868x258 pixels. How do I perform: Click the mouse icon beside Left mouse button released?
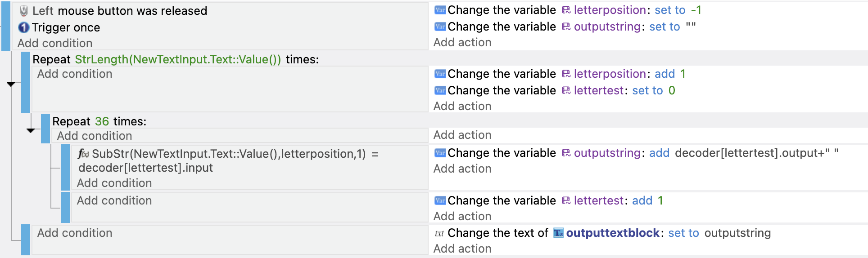24,11
